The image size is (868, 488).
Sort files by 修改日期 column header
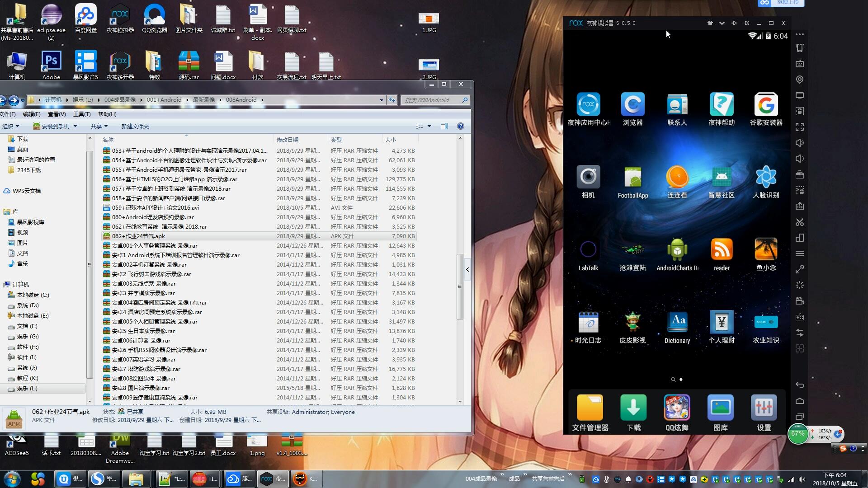[x=301, y=140]
